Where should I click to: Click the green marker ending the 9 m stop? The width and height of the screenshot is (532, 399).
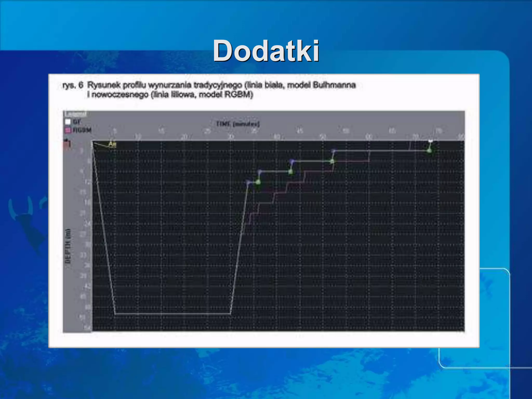(290, 172)
